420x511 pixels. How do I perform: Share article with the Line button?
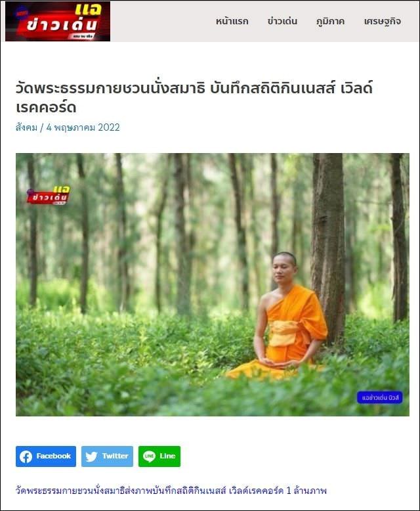pos(159,456)
